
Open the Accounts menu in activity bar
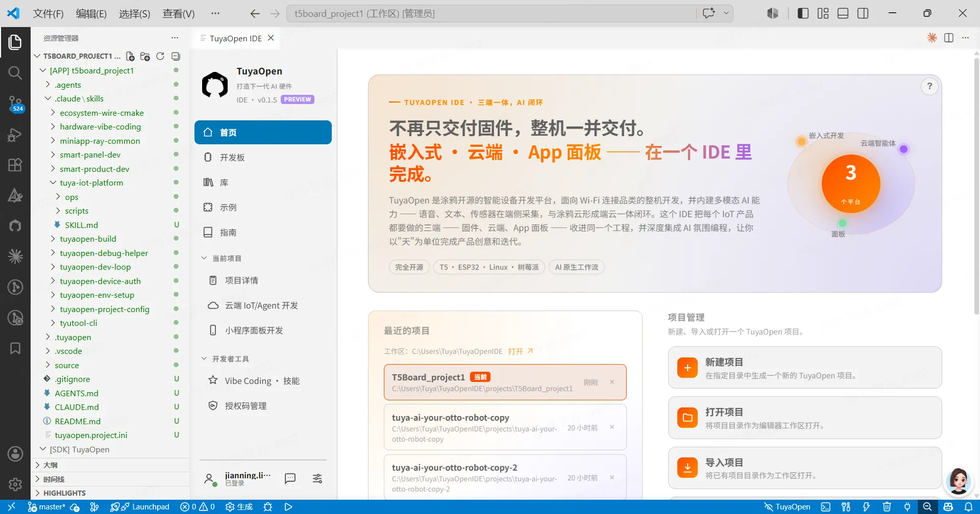point(15,454)
